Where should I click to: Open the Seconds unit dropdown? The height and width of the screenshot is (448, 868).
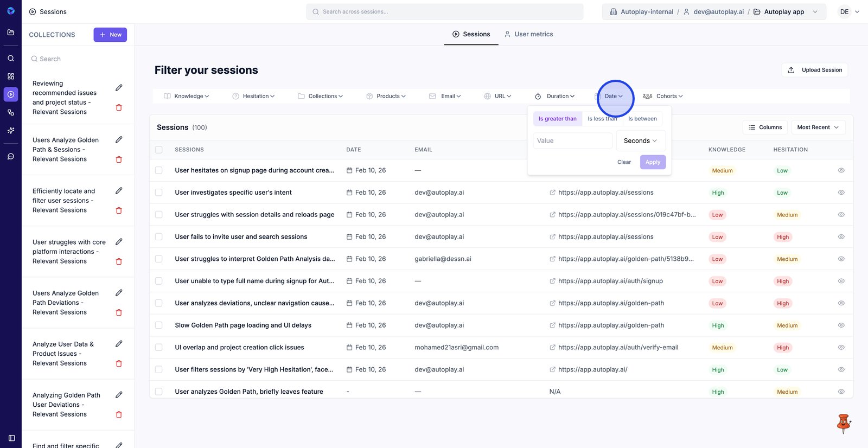click(640, 141)
